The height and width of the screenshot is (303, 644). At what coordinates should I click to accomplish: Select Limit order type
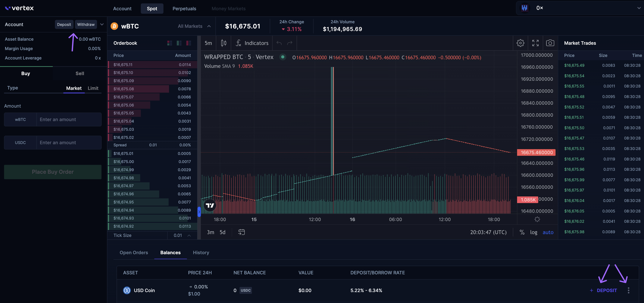tap(93, 88)
